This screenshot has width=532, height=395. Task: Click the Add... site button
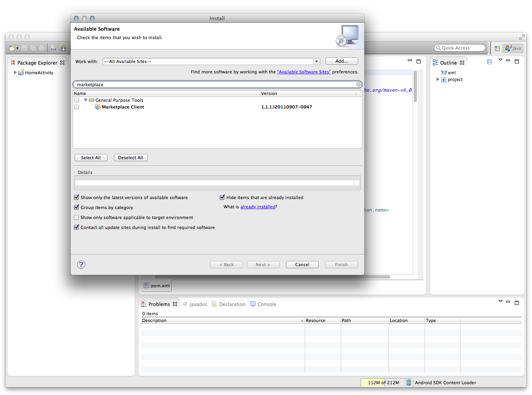tap(341, 61)
